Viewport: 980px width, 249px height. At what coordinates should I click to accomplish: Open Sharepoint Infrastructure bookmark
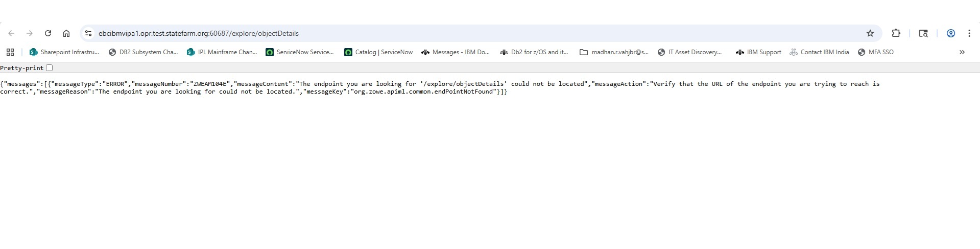tap(64, 52)
